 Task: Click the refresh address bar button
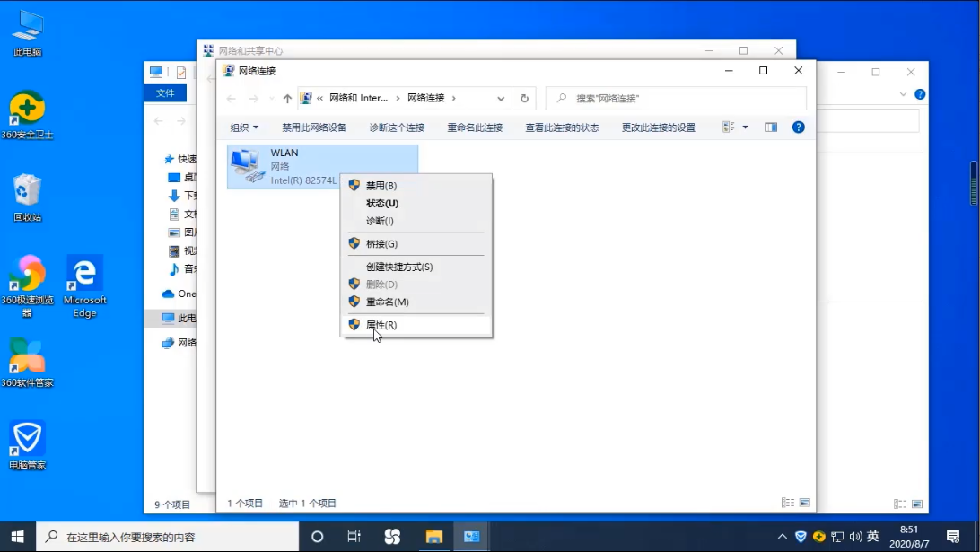[x=525, y=98]
